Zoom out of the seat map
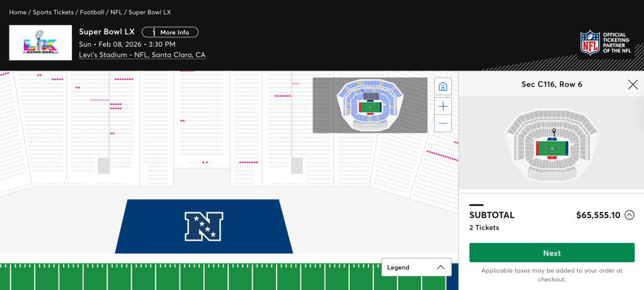The width and height of the screenshot is (644, 290). click(443, 123)
